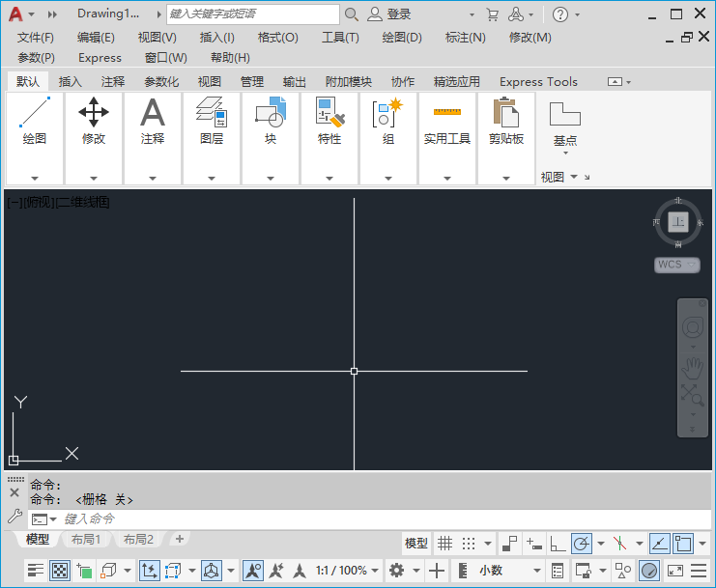
Task: Expand the Layers (图层) panel dropdown arrow
Action: [x=212, y=179]
